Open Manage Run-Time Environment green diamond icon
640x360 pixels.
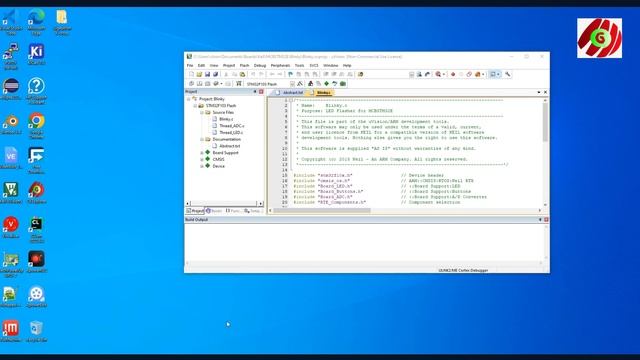click(x=327, y=84)
